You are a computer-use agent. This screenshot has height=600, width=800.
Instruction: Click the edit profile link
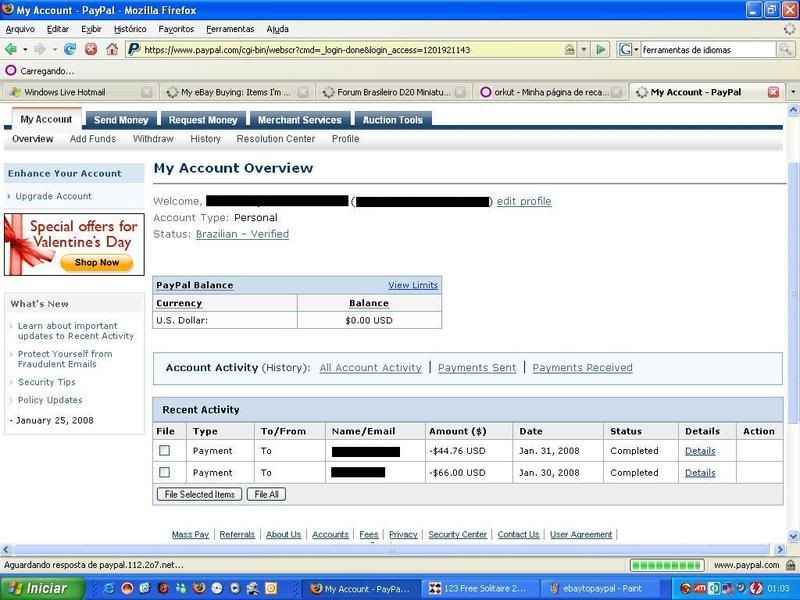(x=524, y=201)
